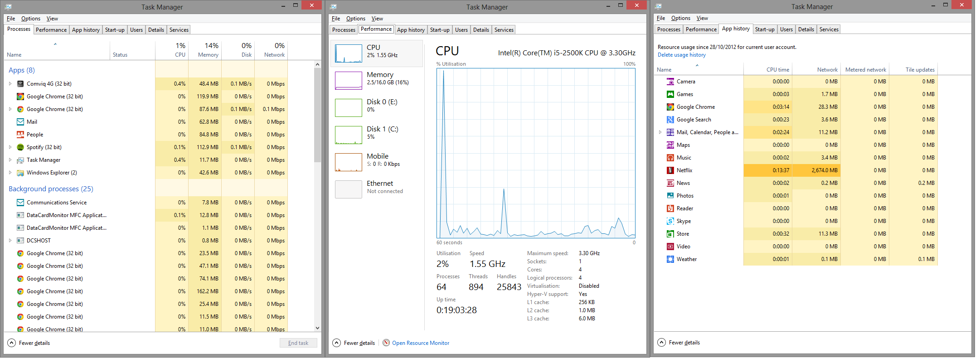Select the News app icon
980x358 pixels.
(x=670, y=183)
